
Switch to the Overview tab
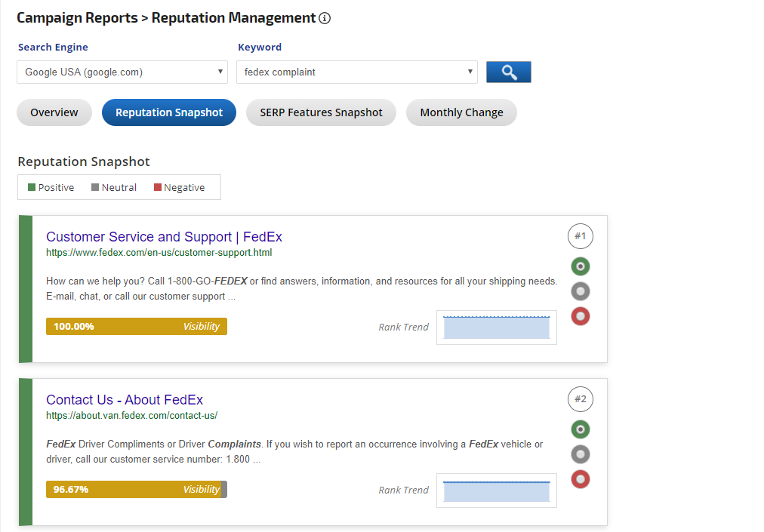pyautogui.click(x=54, y=112)
